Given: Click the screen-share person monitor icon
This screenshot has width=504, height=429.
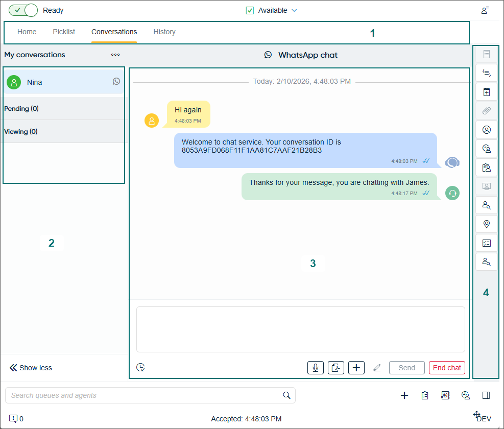Looking at the screenshot, I should 487,186.
